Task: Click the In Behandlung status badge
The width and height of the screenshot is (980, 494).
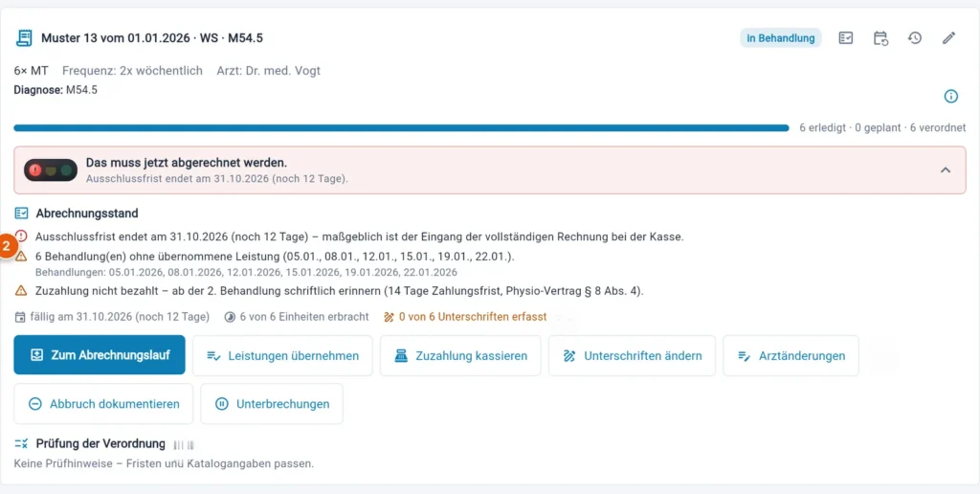Action: 781,38
